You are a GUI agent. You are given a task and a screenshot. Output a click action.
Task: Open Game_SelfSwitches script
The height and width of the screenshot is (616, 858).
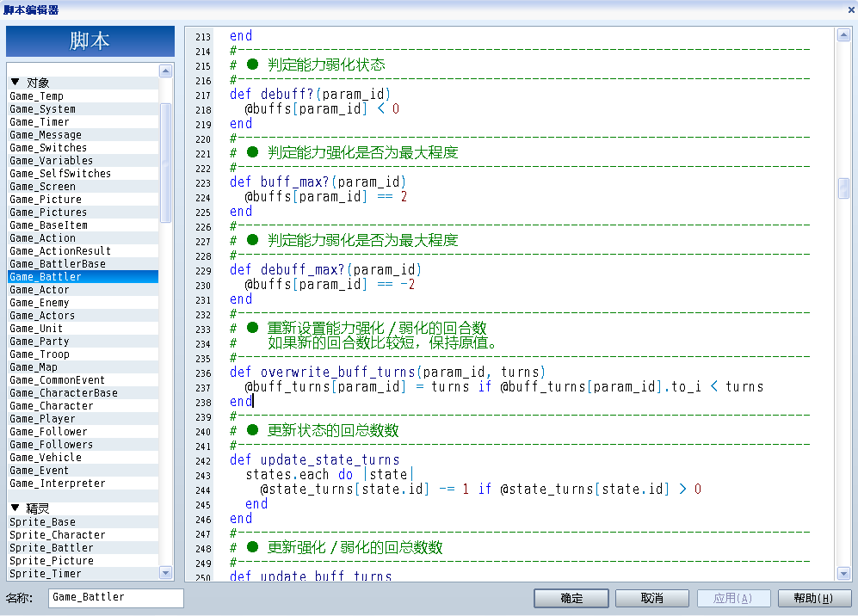(83, 174)
